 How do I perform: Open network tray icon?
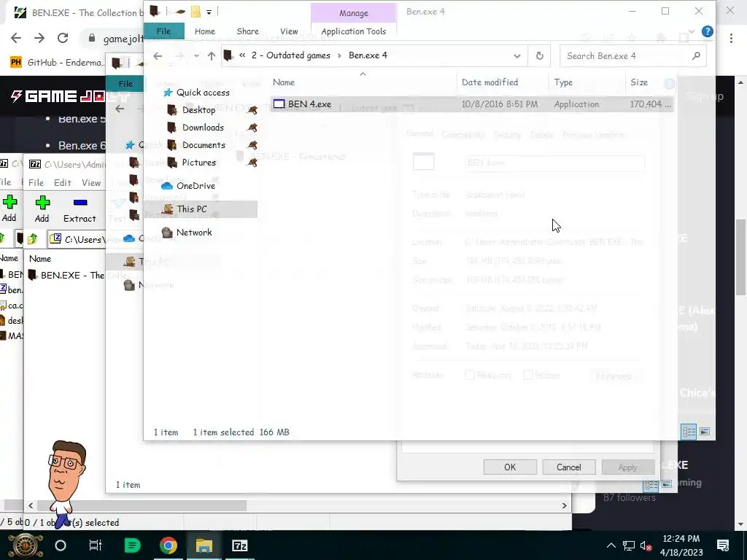click(629, 545)
